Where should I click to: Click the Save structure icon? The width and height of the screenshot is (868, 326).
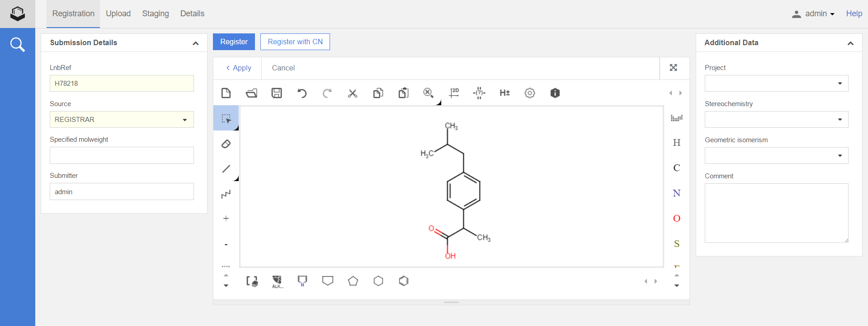pyautogui.click(x=277, y=93)
